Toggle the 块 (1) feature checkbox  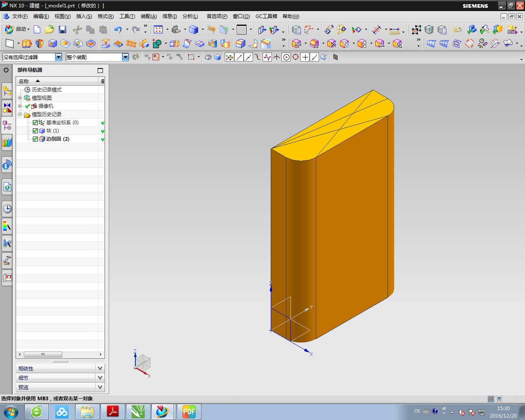point(35,131)
